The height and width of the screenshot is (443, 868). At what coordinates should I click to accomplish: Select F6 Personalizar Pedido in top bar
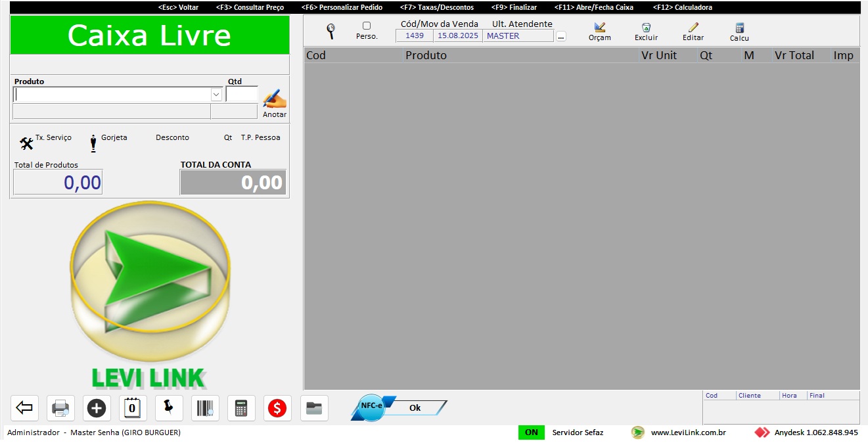click(x=342, y=7)
